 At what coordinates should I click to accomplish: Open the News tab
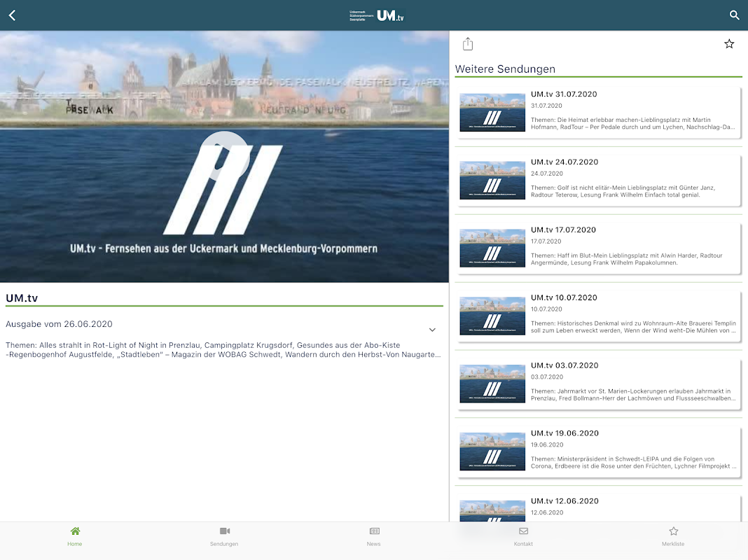(374, 536)
